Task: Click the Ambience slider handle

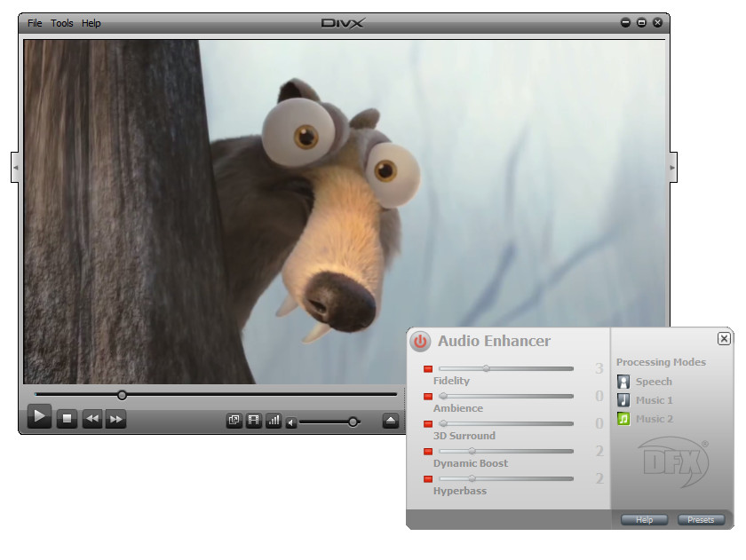Action: pos(443,396)
